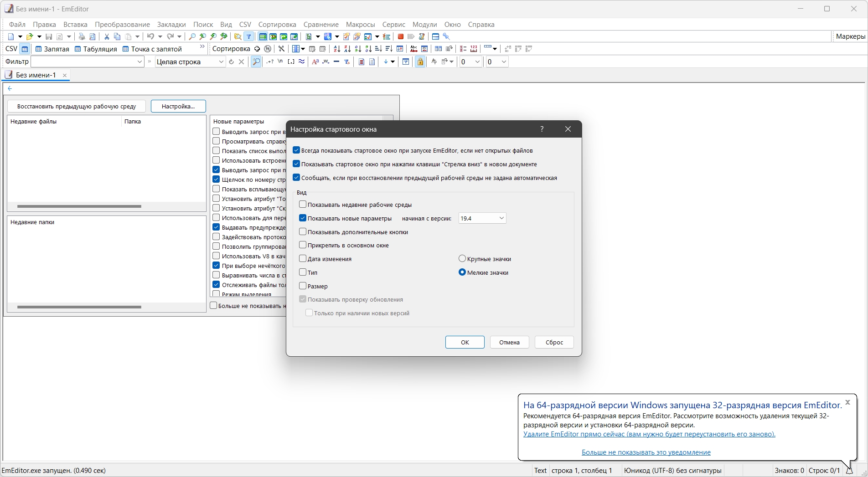Image resolution: width=868 pixels, height=477 pixels.
Task: Check 'Больше не показывать' in start window
Action: pos(213,306)
